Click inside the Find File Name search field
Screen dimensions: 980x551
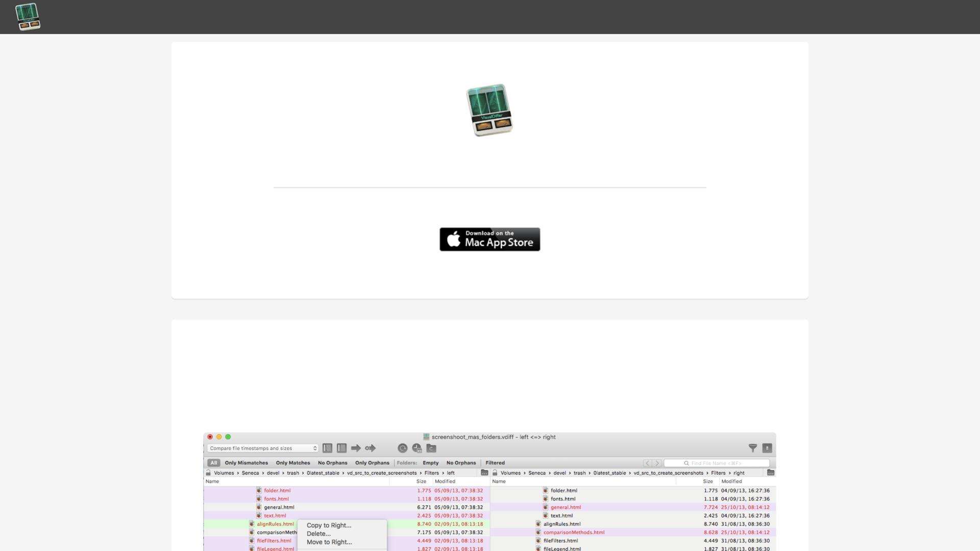tap(717, 463)
